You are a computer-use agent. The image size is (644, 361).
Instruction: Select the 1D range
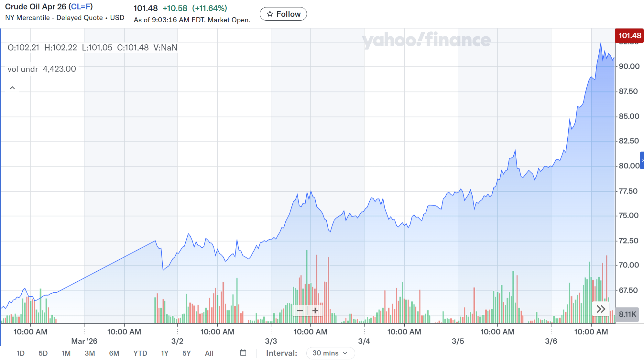click(20, 353)
